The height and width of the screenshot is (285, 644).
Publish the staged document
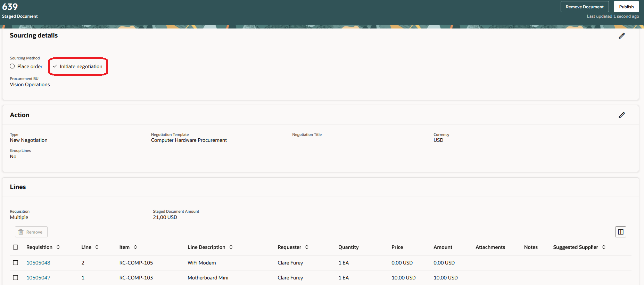tap(626, 7)
